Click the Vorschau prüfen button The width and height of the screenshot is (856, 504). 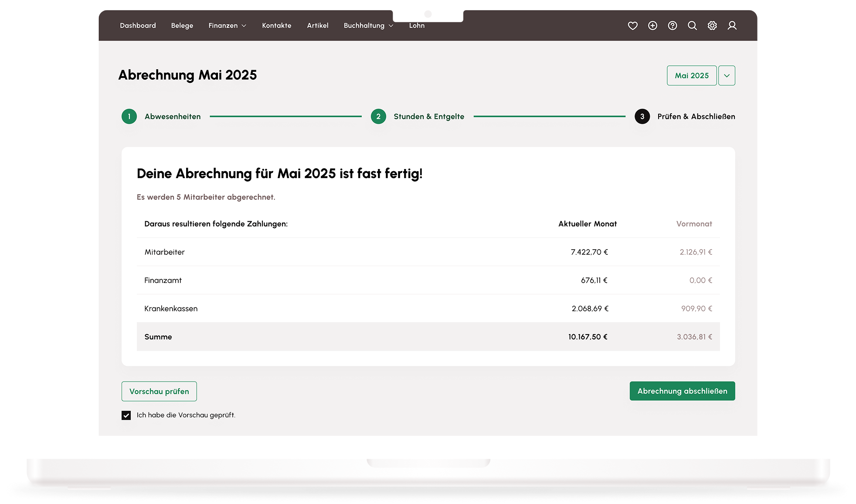pyautogui.click(x=159, y=391)
